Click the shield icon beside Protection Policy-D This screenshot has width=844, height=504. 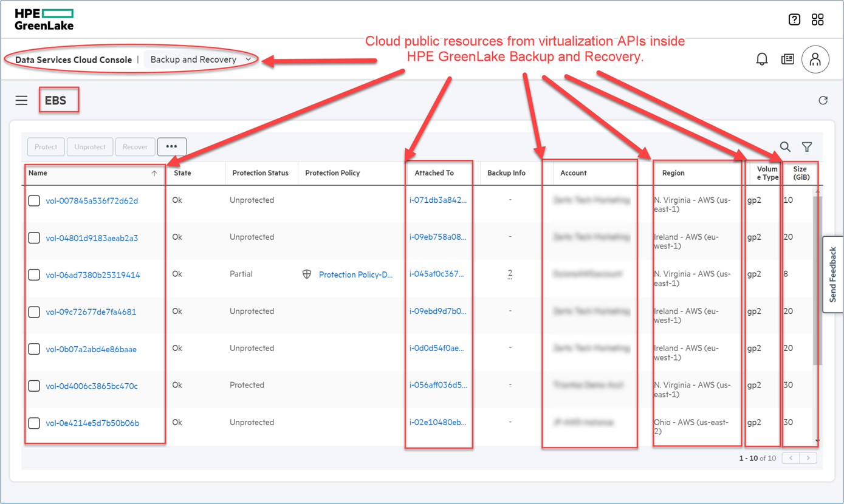coord(307,274)
